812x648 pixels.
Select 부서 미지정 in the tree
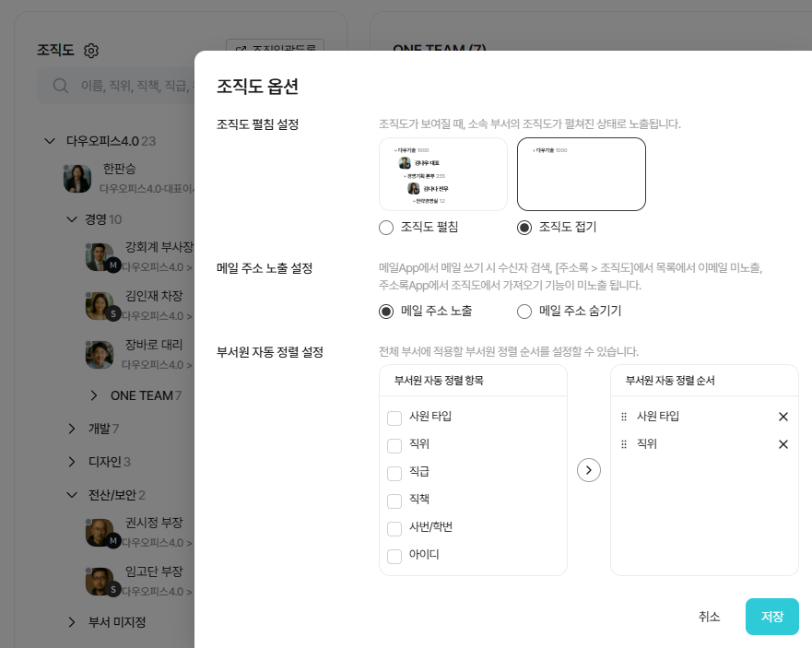(x=116, y=622)
